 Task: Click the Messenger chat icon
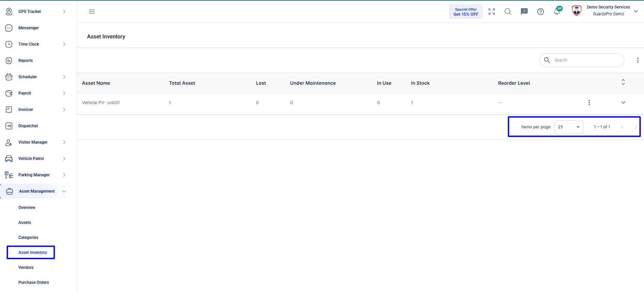[x=9, y=28]
